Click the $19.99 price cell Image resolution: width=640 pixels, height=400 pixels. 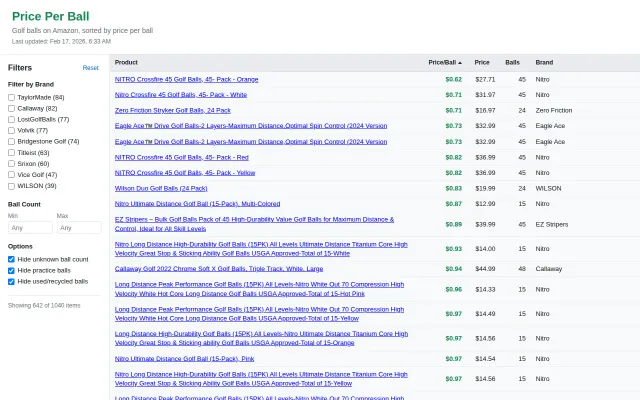click(485, 189)
